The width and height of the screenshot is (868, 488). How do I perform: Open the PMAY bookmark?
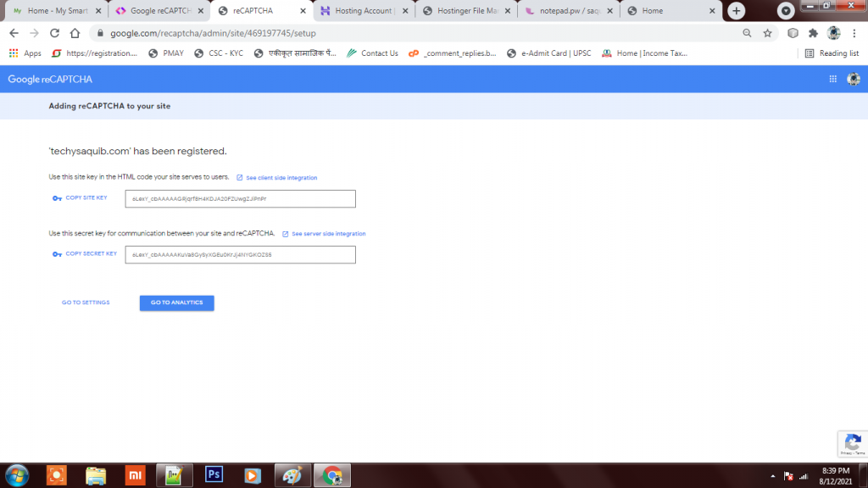click(x=166, y=53)
